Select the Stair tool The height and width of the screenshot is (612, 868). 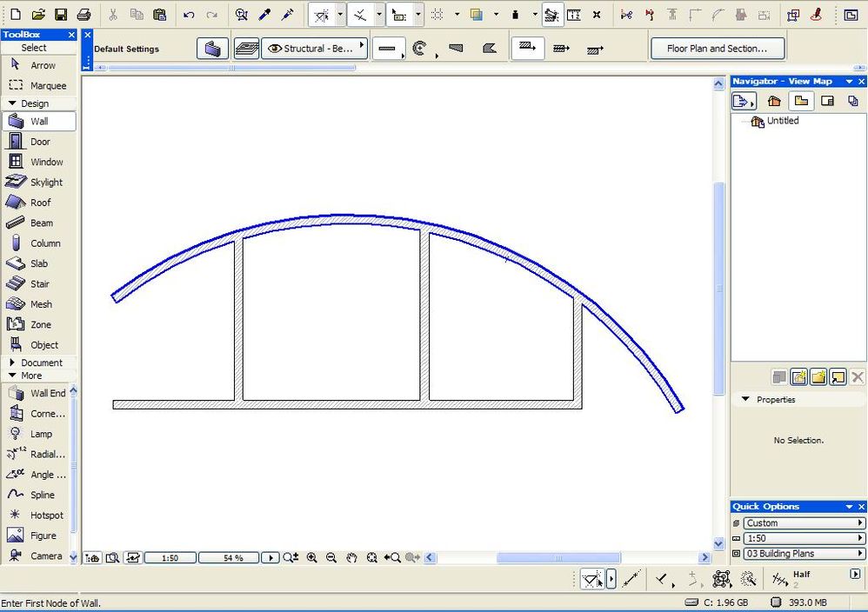[39, 284]
